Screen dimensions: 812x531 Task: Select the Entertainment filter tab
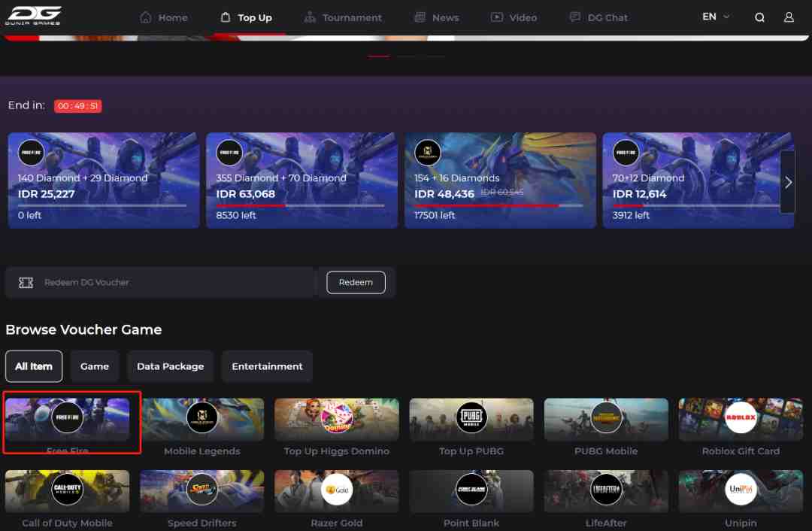267,366
